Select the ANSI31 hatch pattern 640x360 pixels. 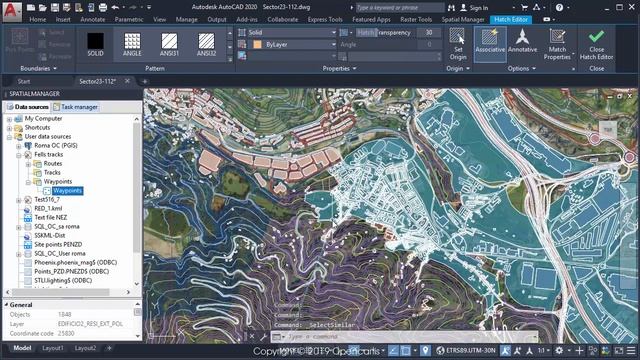(x=169, y=44)
